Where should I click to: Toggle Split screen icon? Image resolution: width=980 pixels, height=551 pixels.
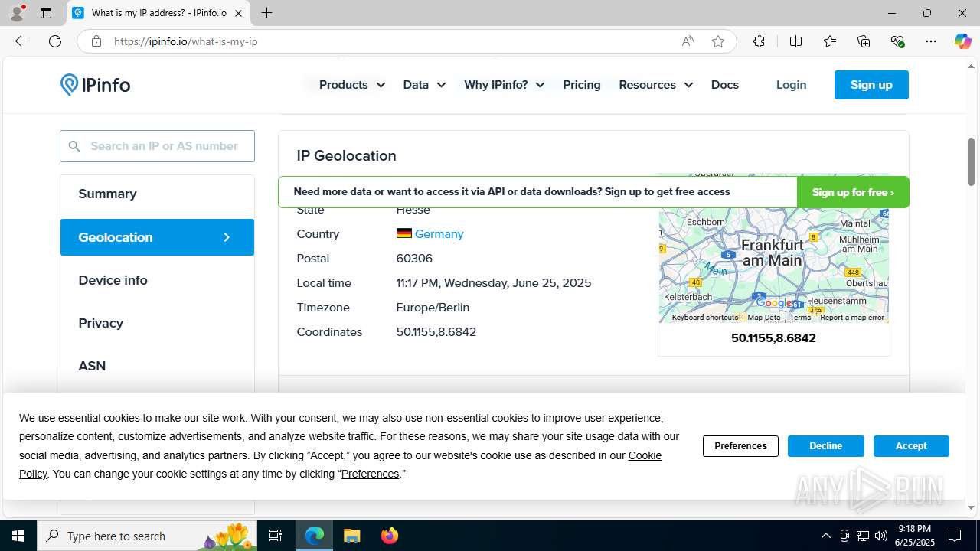tap(795, 41)
